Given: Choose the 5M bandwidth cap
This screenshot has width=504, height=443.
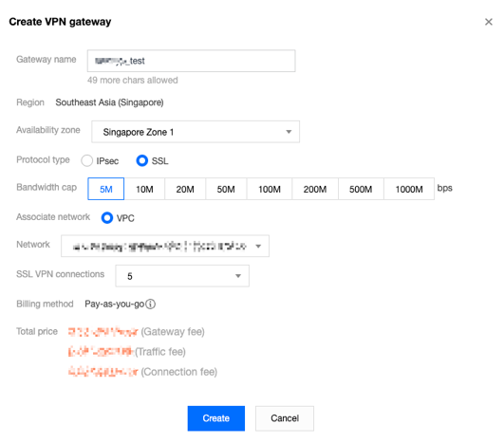Looking at the screenshot, I should 105,189.
